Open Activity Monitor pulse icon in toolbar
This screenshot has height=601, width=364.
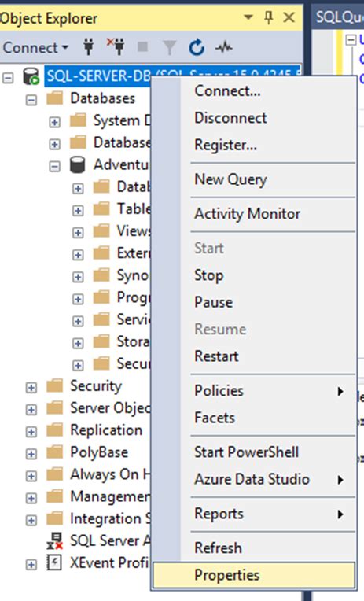tap(223, 47)
